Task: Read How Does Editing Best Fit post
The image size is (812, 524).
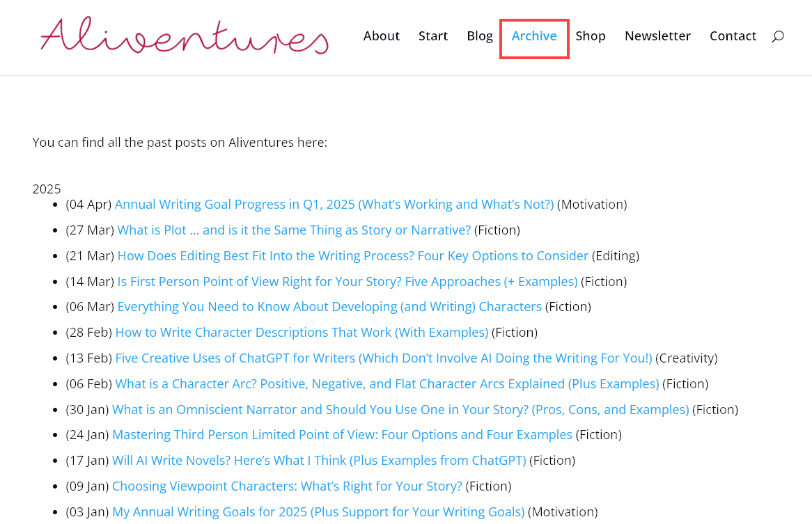Action: [x=352, y=256]
